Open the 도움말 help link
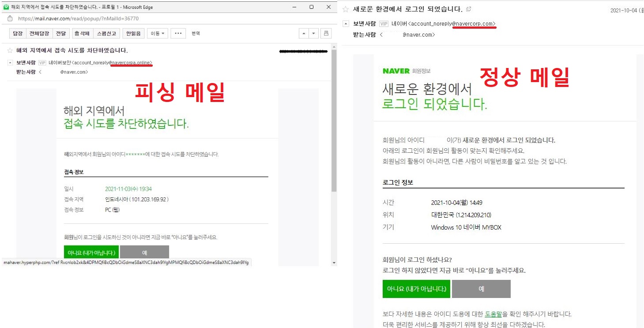This screenshot has width=644, height=328. (x=493, y=314)
